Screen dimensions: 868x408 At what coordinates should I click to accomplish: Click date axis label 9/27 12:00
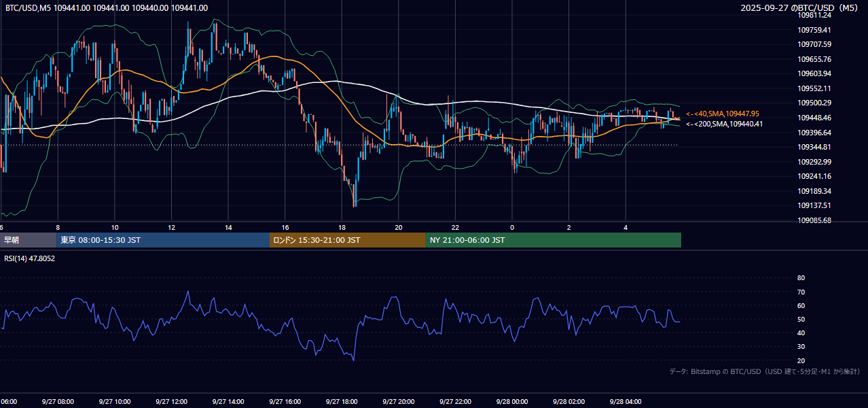(x=171, y=402)
